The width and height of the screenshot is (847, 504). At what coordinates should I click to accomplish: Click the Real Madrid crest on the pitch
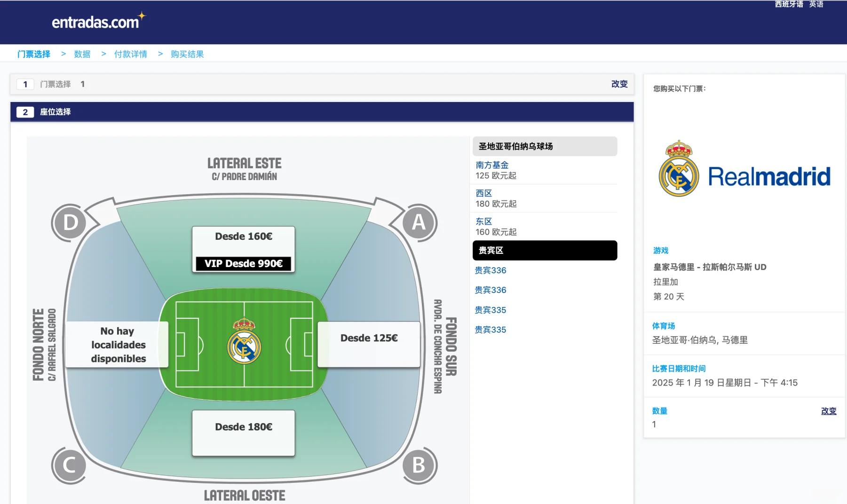click(244, 341)
